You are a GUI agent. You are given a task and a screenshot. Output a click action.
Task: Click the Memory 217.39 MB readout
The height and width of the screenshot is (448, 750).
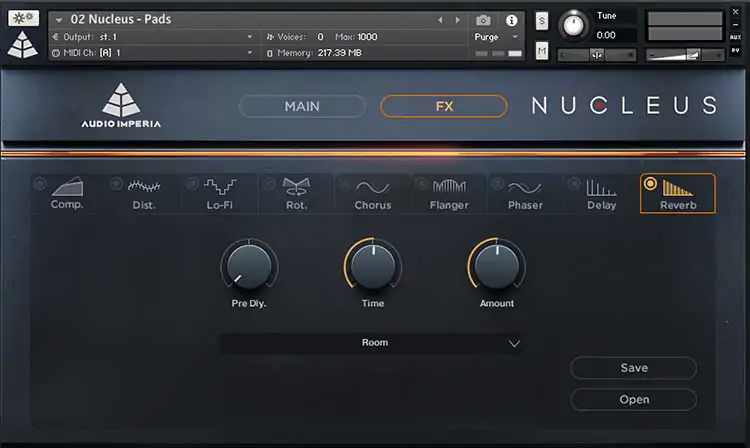(x=340, y=53)
